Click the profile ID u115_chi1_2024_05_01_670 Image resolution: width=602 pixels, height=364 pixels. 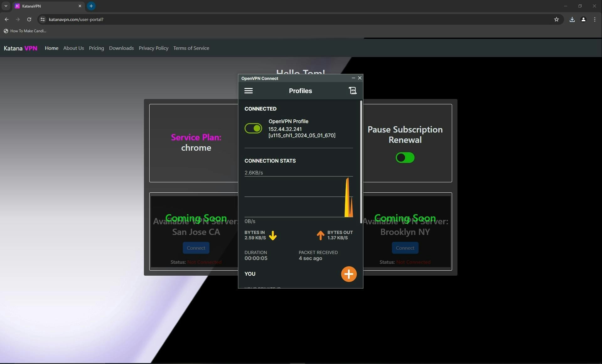302,135
